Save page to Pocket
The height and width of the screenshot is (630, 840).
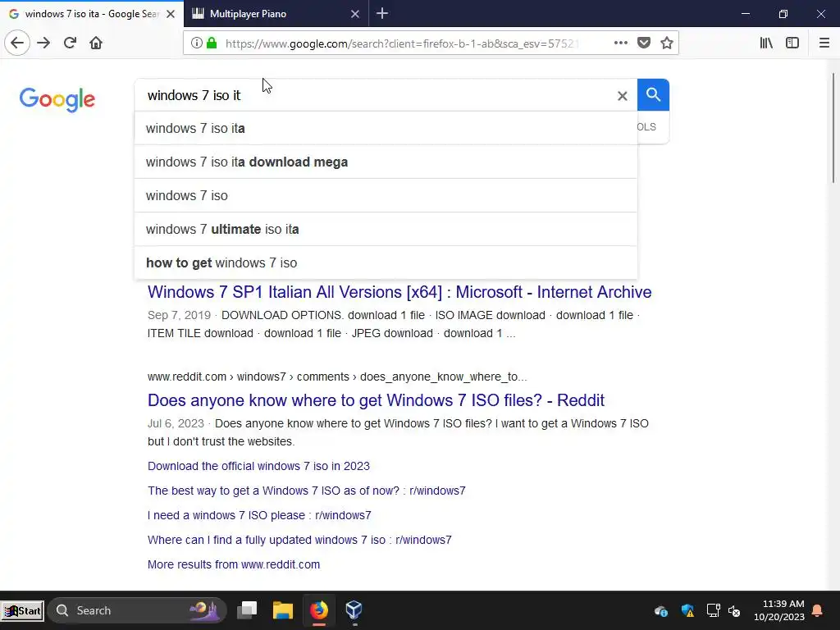[x=644, y=43]
